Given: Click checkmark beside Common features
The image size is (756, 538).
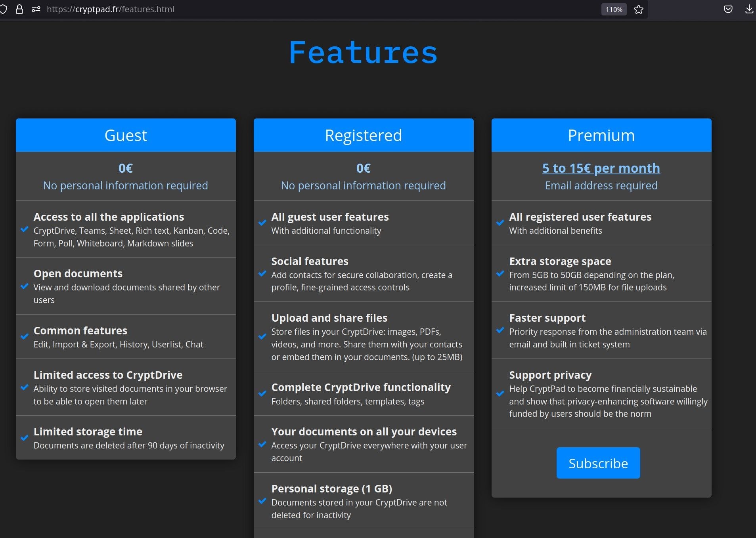Looking at the screenshot, I should point(25,336).
